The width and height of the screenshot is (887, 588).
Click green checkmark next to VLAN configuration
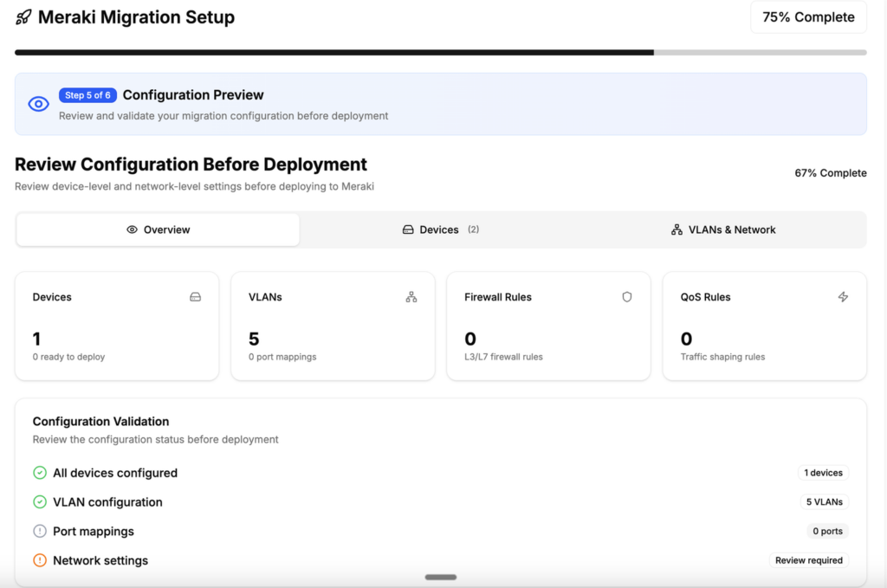[40, 502]
